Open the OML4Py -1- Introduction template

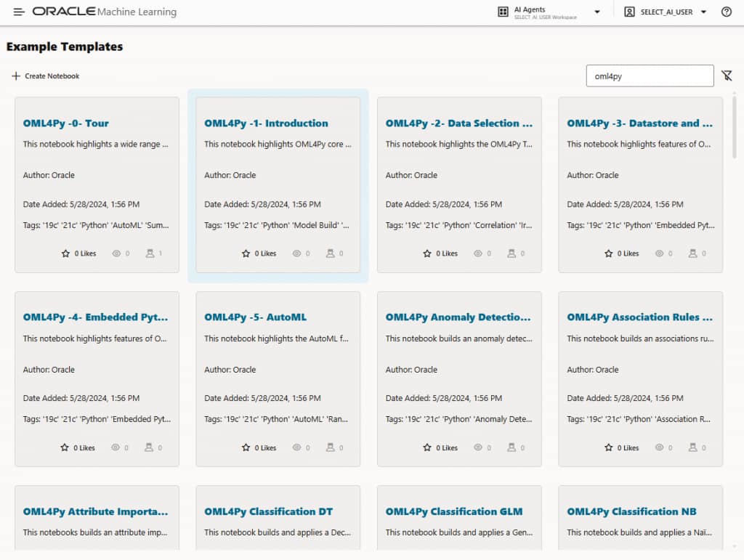[x=266, y=123]
